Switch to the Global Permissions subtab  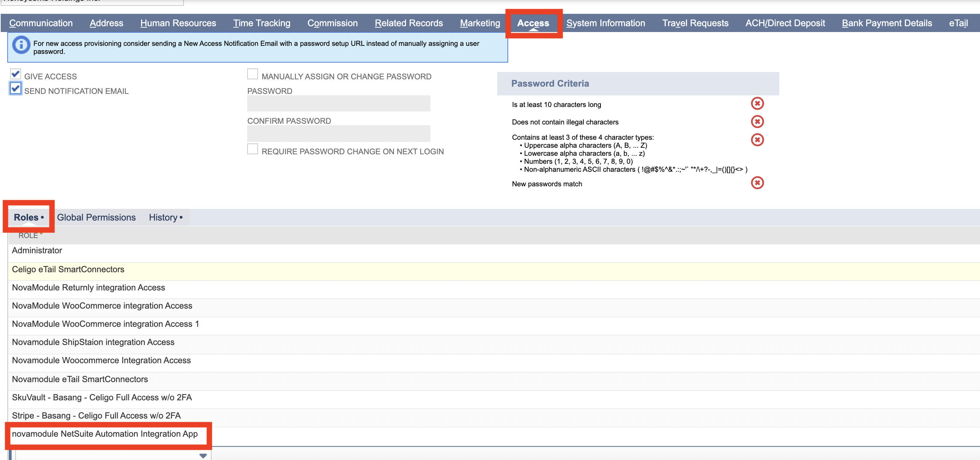[x=96, y=217]
